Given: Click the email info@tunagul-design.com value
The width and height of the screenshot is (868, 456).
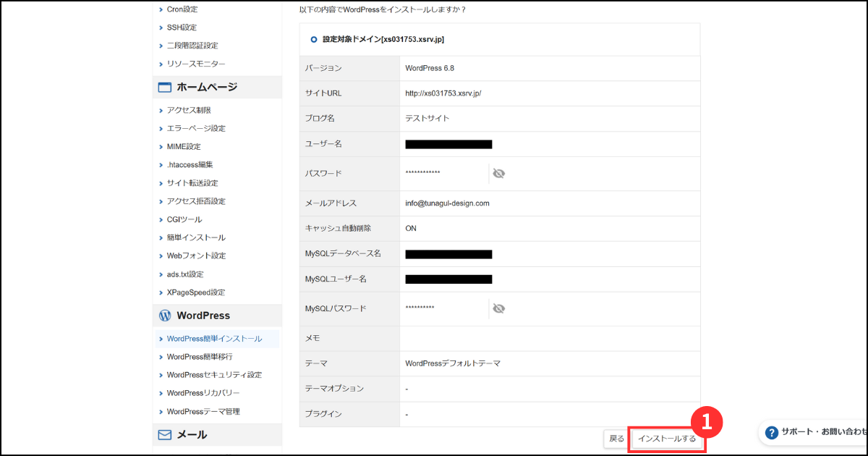Looking at the screenshot, I should coord(448,203).
